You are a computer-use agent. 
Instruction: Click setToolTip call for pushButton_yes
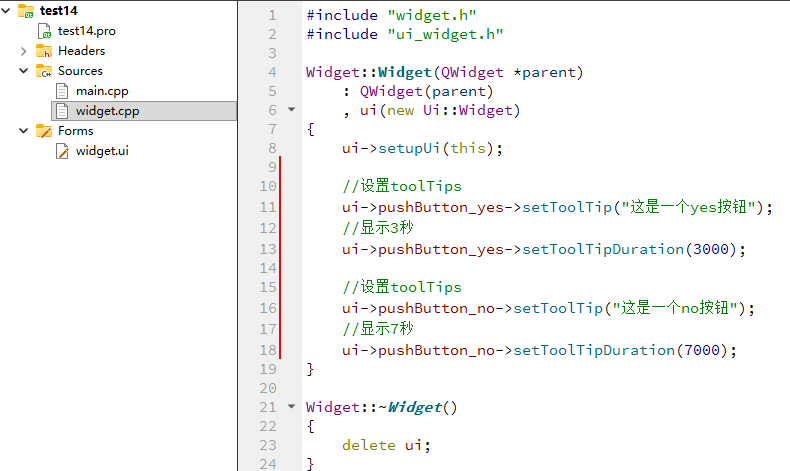(567, 207)
